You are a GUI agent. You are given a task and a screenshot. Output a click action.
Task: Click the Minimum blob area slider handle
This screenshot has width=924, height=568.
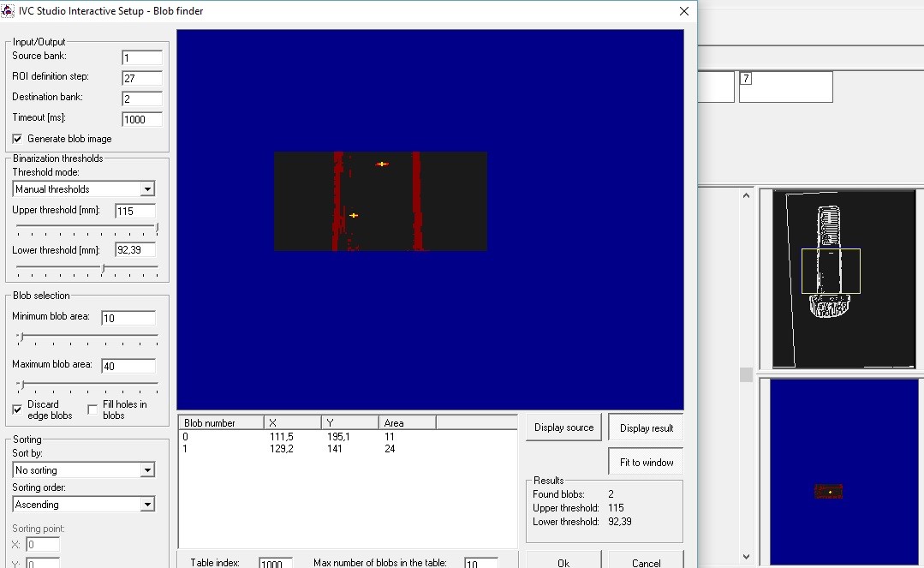(21, 337)
